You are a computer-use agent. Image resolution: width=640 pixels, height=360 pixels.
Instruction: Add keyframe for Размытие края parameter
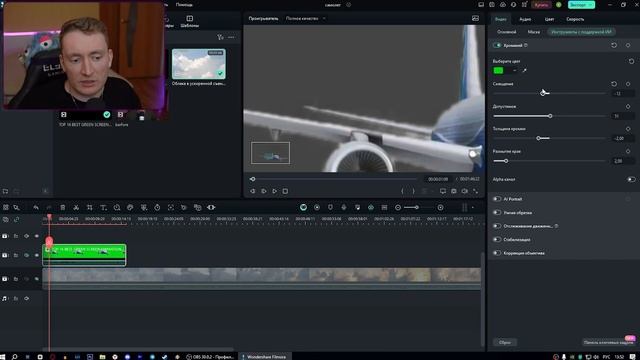628,151
